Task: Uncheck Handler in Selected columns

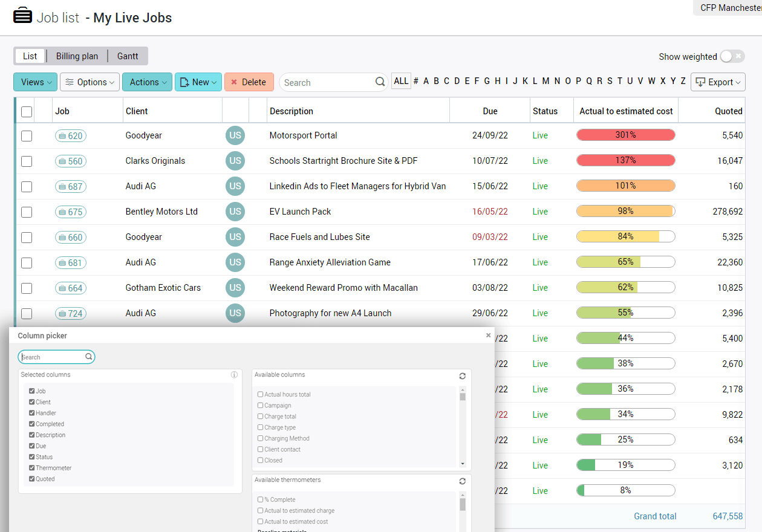Action: pyautogui.click(x=32, y=413)
